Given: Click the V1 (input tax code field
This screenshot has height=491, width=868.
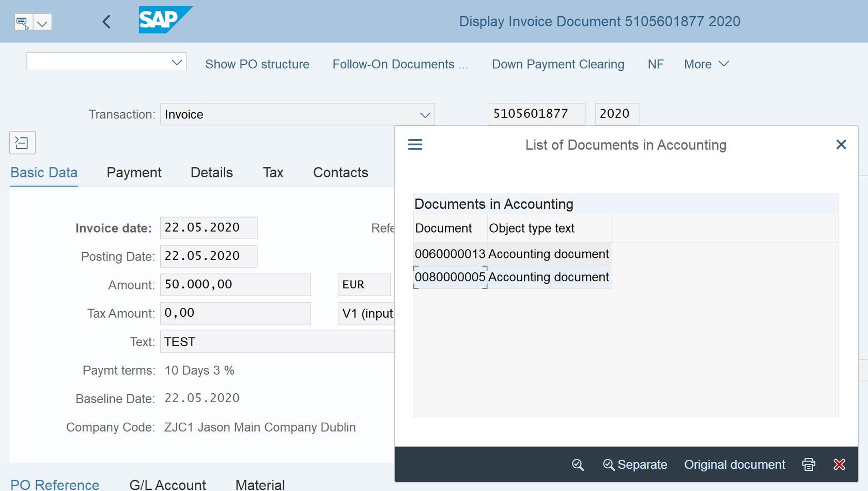Looking at the screenshot, I should [x=366, y=313].
